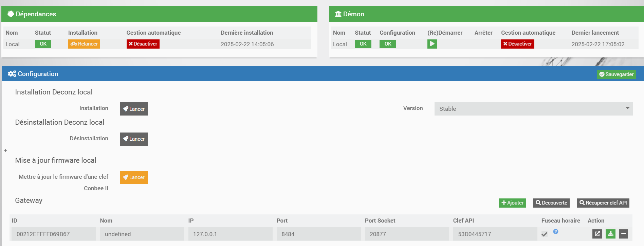This screenshot has width=644, height=246.
Task: Click the Démon panel header
Action: click(x=486, y=14)
